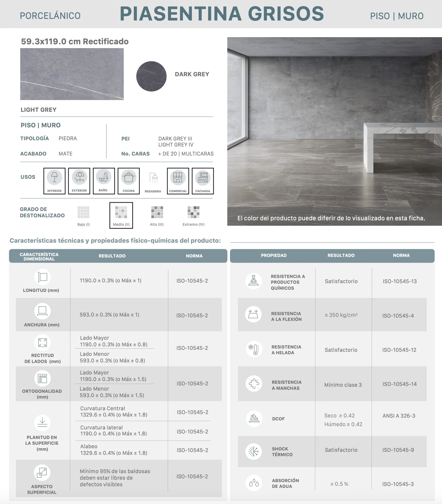
Task: Click the Longitud dimension icon
Action: coord(43,277)
